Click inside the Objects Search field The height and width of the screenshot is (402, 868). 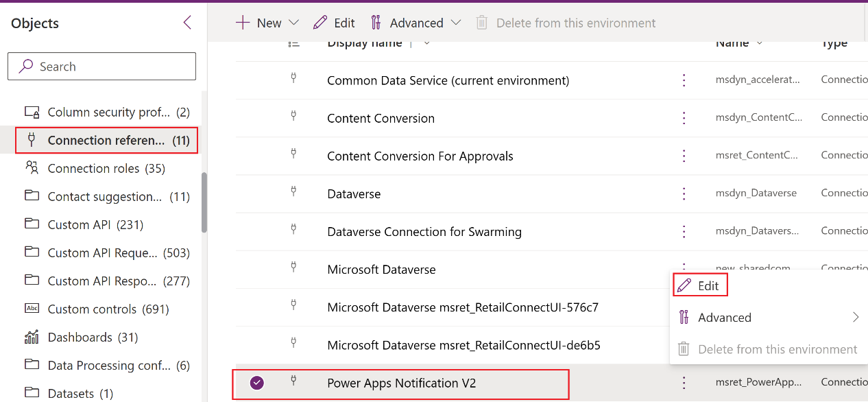click(x=101, y=67)
